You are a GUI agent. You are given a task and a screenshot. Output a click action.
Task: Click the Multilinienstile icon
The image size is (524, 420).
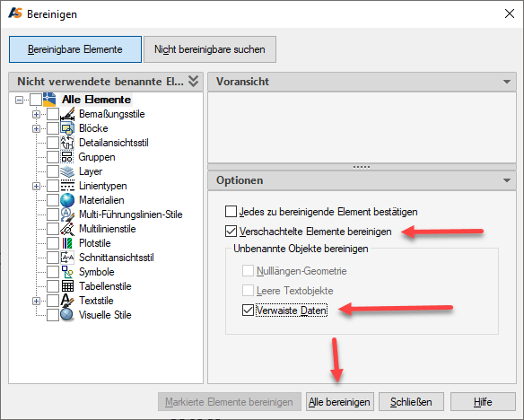tap(67, 229)
